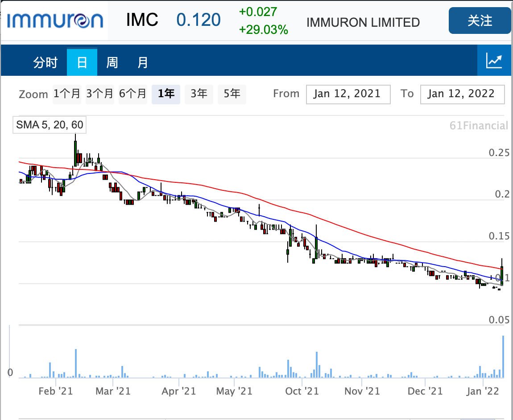Click the Immuron company logo
The image size is (513, 420).
pyautogui.click(x=55, y=20)
